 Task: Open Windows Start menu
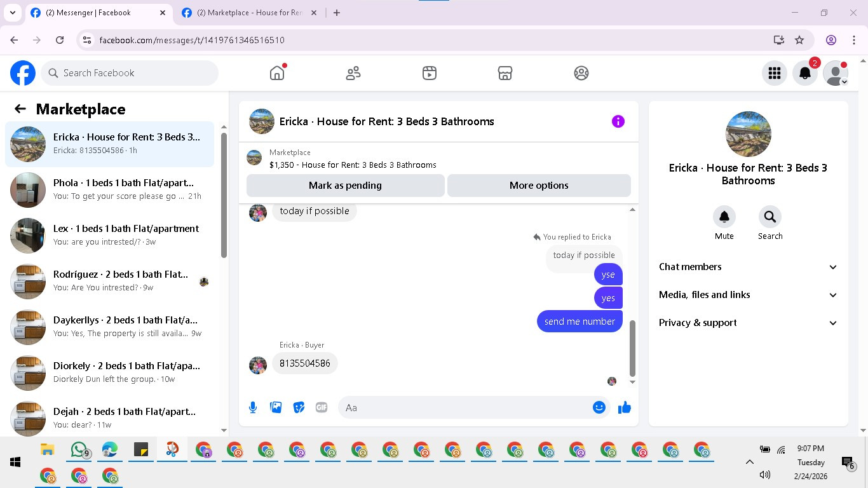coord(15,462)
